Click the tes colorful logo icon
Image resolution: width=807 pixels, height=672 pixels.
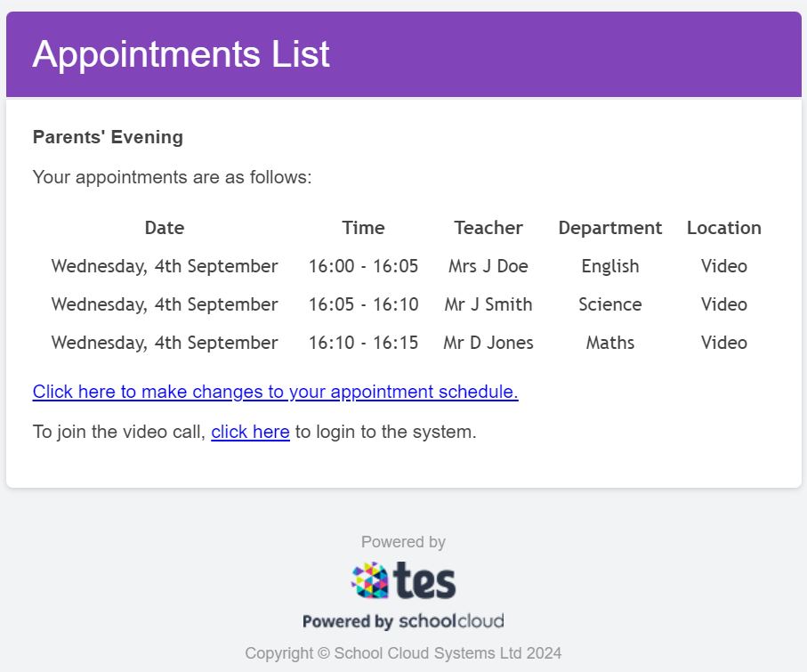tap(370, 580)
